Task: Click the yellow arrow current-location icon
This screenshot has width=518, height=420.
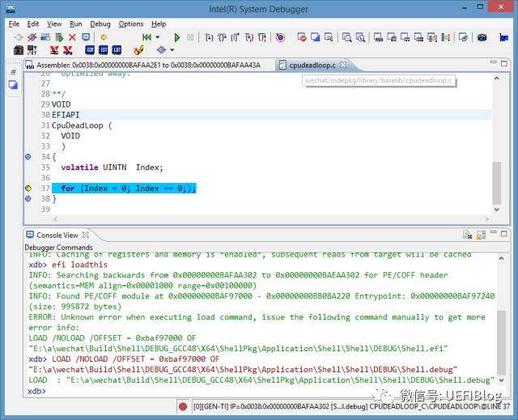Action: tap(104, 37)
